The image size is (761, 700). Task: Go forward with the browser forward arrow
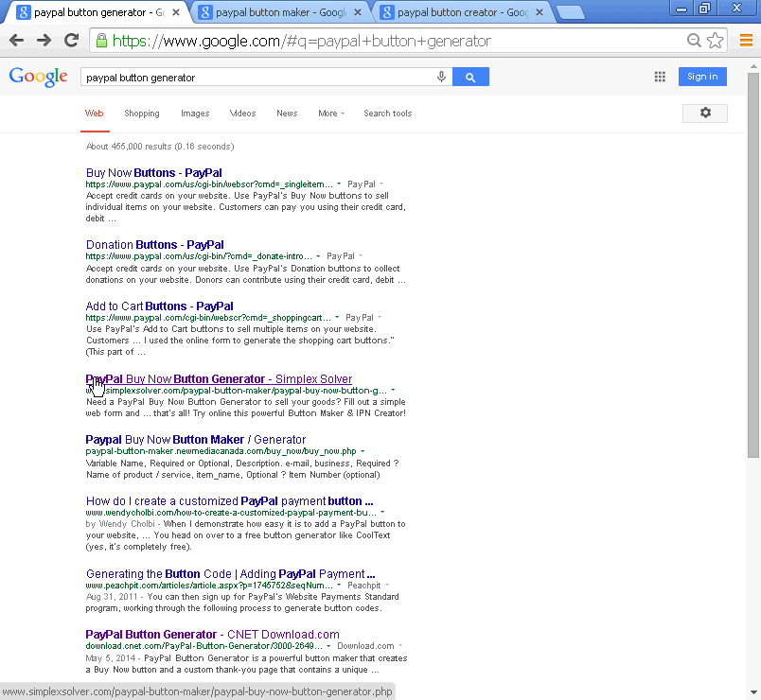tap(44, 41)
